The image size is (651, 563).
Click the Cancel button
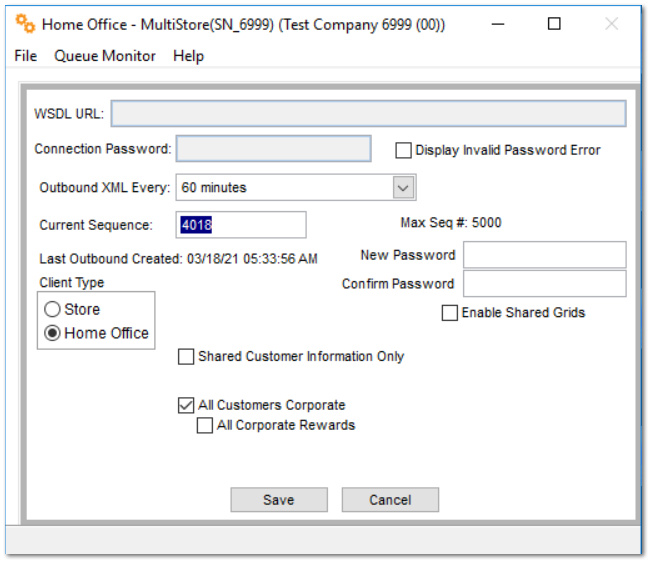tap(390, 499)
